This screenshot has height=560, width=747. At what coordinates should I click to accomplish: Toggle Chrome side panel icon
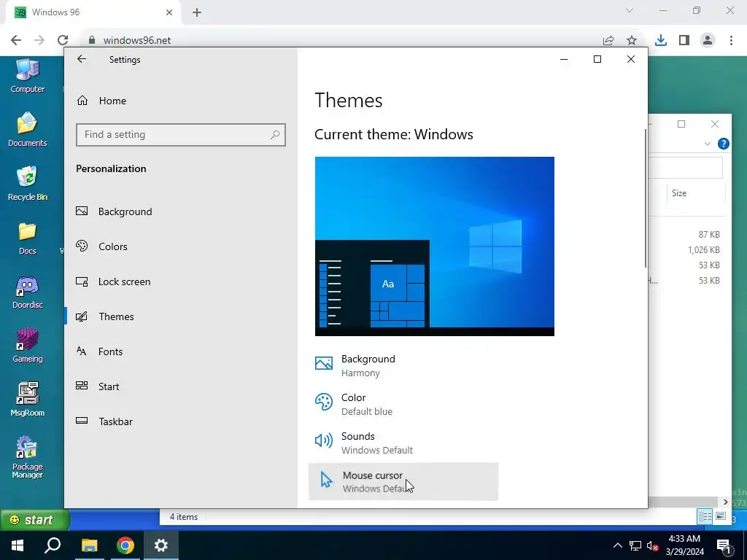click(x=684, y=41)
